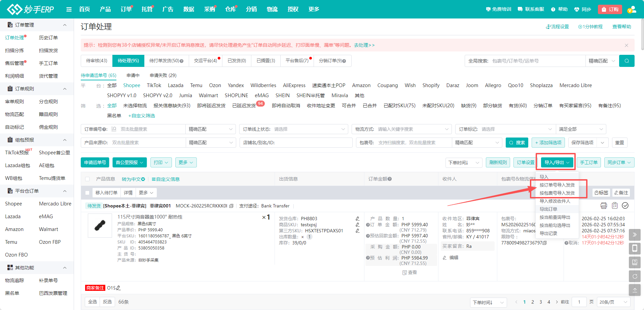
Task: Click the circled checkmark icon on order row
Action: click(625, 206)
